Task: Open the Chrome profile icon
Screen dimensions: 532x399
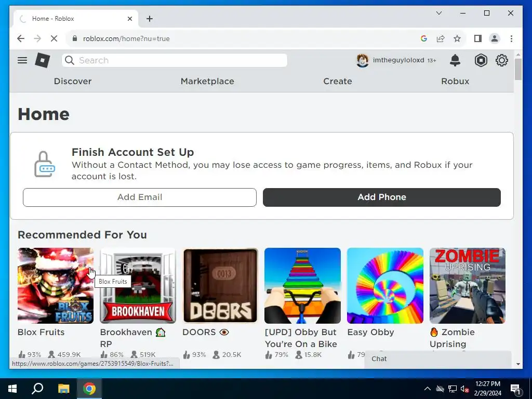Action: click(495, 38)
